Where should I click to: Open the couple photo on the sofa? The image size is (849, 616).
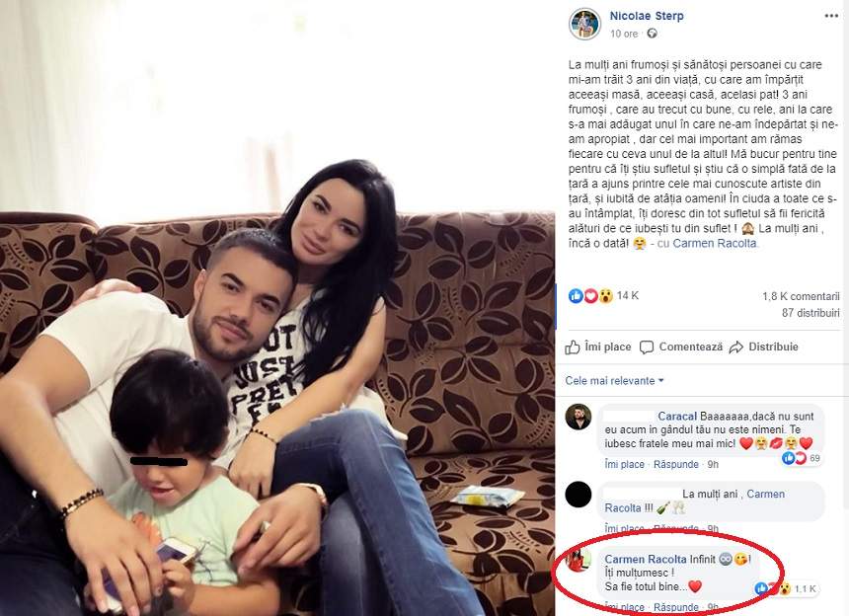click(x=277, y=308)
